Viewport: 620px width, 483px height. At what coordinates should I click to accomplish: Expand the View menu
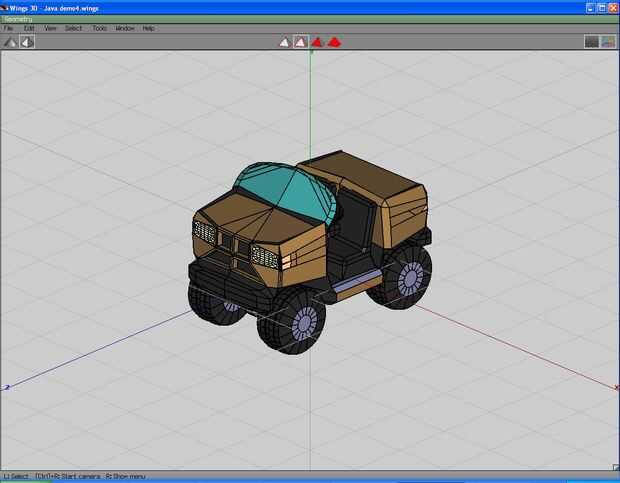coord(50,28)
